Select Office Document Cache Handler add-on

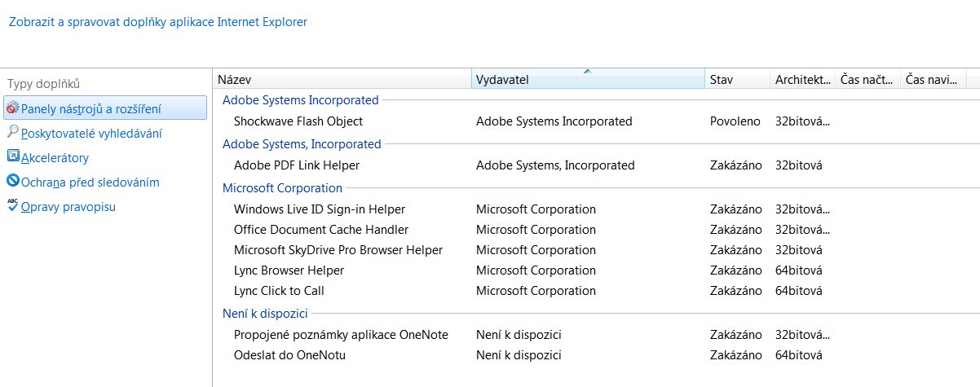coord(320,230)
